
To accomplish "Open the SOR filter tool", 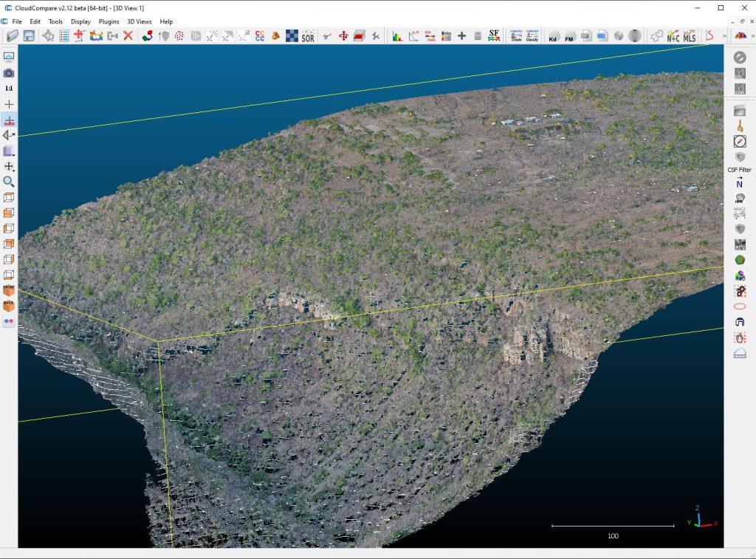I will 308,35.
